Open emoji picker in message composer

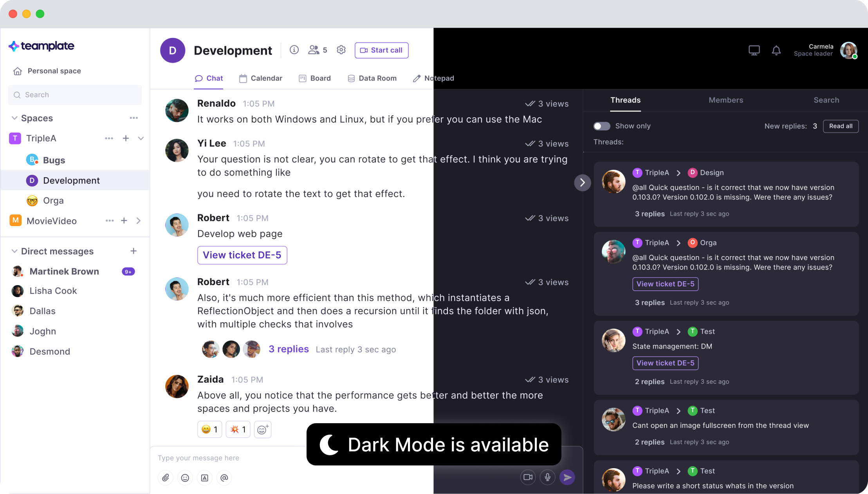(x=185, y=478)
